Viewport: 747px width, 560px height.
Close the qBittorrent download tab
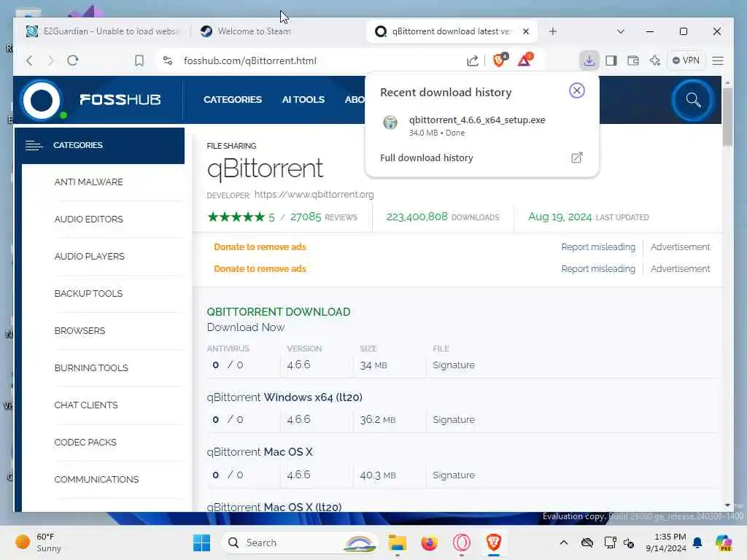[525, 31]
